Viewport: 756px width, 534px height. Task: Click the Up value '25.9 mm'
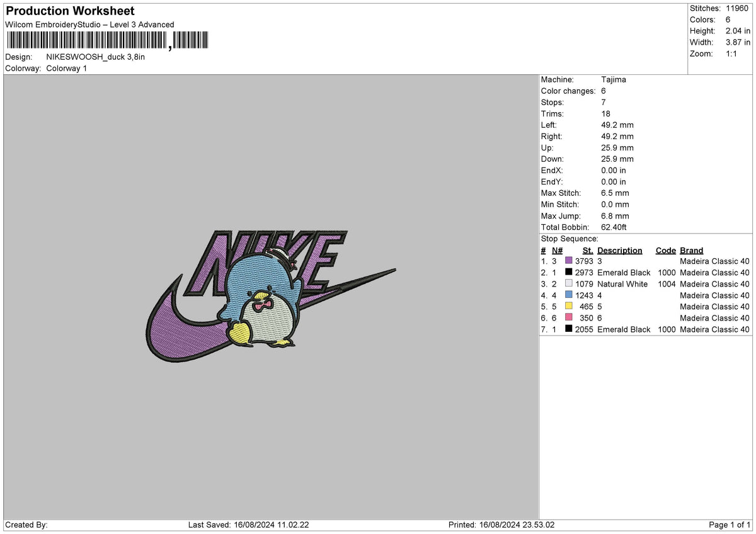click(618, 147)
